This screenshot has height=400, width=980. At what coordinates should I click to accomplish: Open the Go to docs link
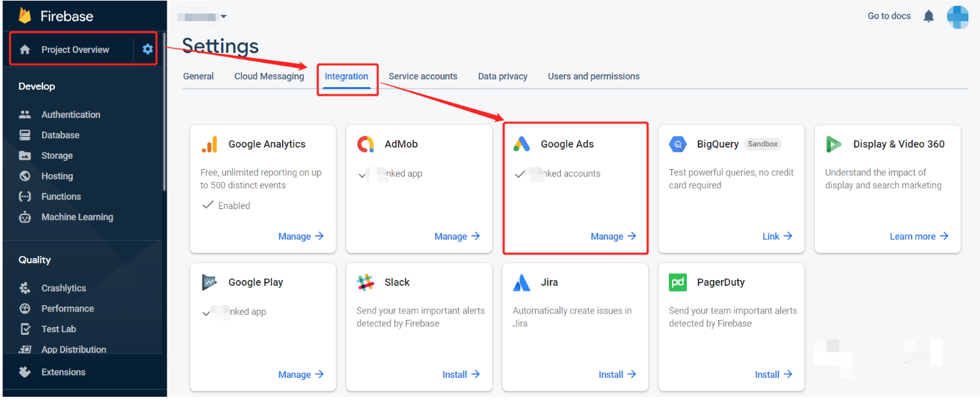click(x=889, y=16)
